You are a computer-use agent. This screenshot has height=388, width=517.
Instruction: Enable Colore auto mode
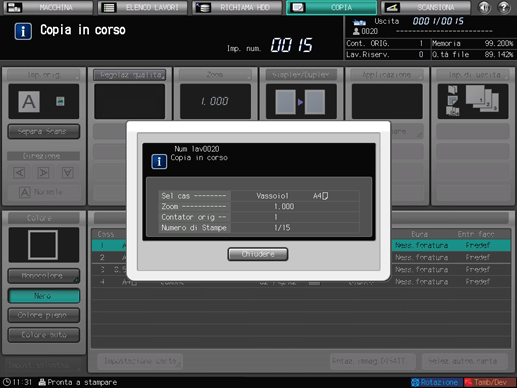[x=44, y=335]
